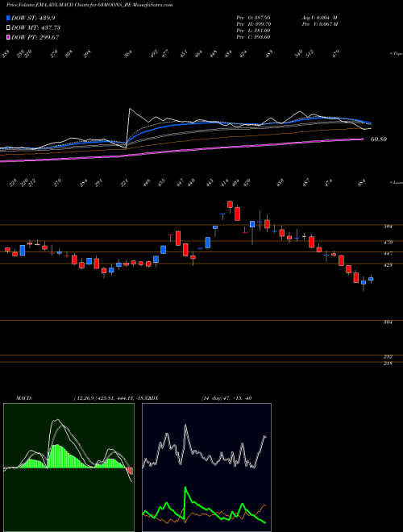Click the top-row 364 high value label

(x=128, y=54)
